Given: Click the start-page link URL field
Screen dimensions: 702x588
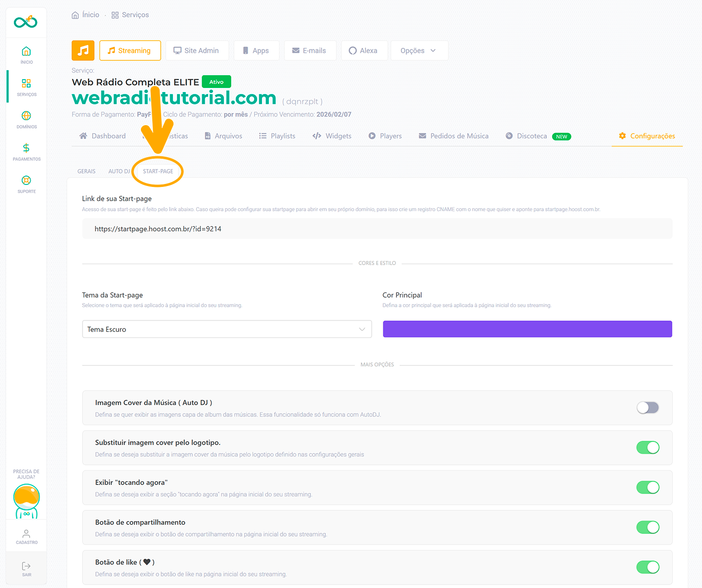Looking at the screenshot, I should point(377,229).
